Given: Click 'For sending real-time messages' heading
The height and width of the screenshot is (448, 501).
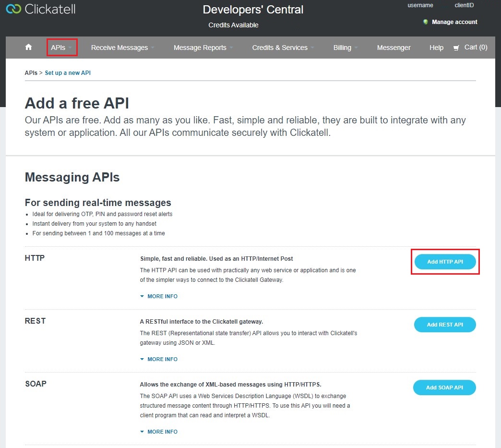Looking at the screenshot, I should tap(98, 203).
